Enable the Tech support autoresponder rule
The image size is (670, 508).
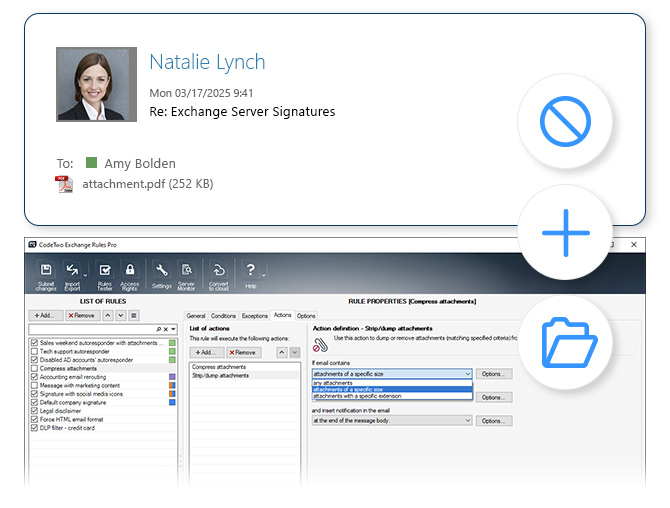pos(35,351)
